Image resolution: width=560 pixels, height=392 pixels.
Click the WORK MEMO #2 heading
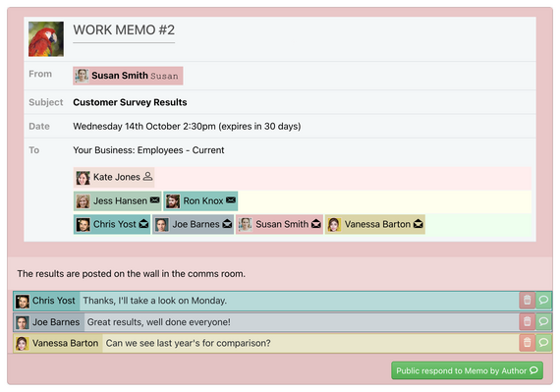(x=124, y=30)
